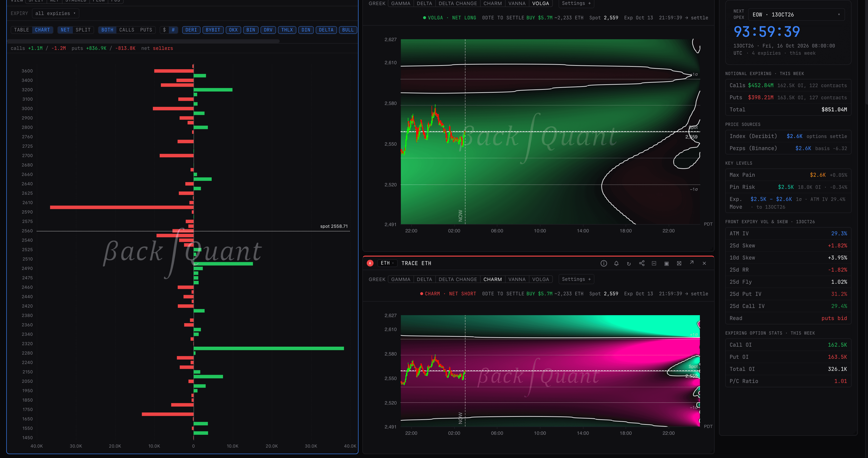Toggle the BULL exchange filter
Viewport: 868px width, 458px height.
[348, 30]
